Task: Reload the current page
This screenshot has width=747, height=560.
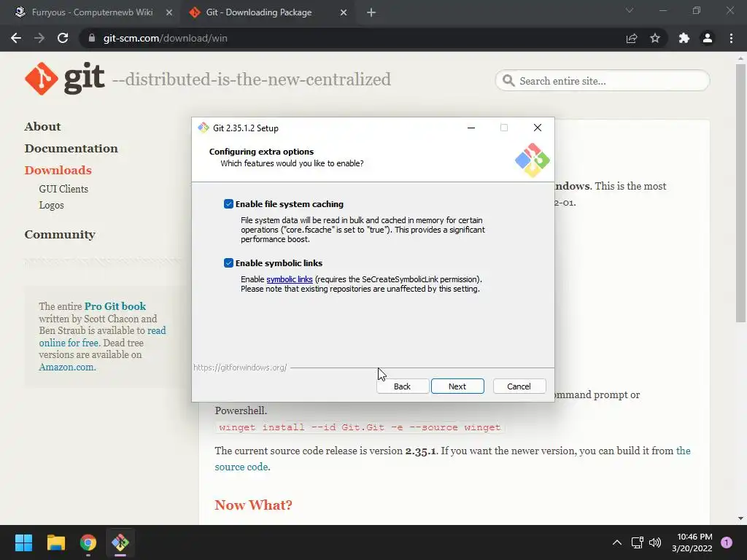Action: (x=63, y=38)
